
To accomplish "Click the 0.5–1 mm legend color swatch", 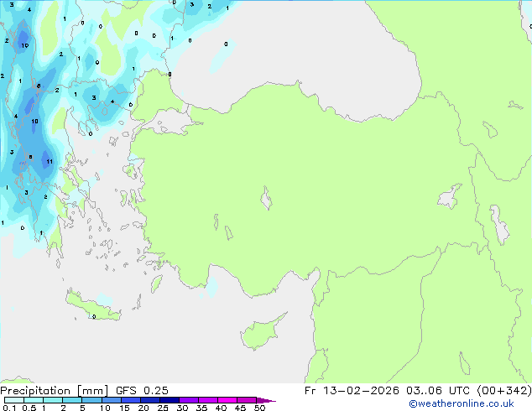I will 34,400.
